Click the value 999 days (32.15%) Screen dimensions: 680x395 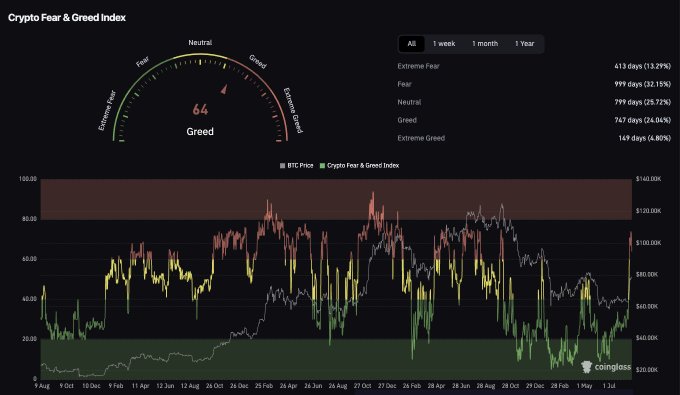click(642, 84)
